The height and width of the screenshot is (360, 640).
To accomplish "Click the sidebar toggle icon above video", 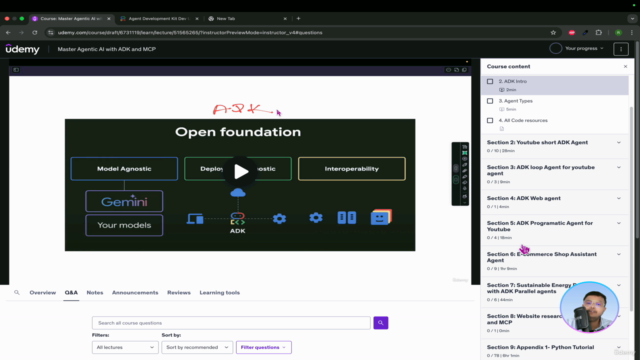I will (x=16, y=70).
